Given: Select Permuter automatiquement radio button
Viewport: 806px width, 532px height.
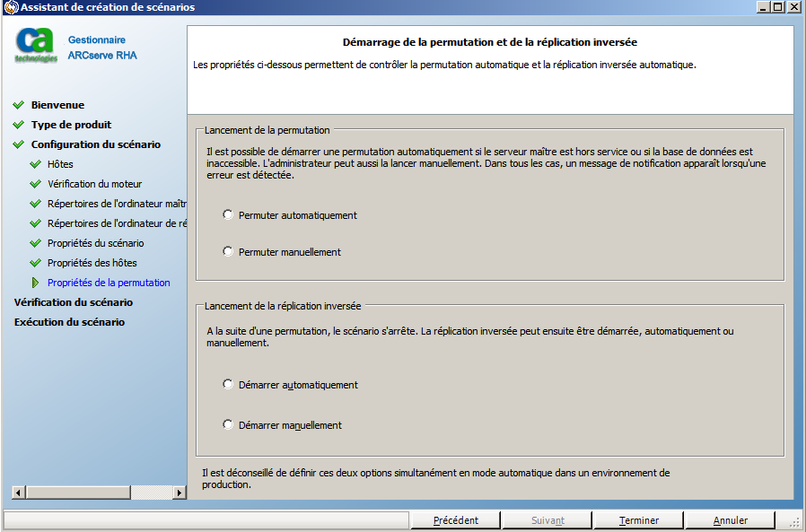Looking at the screenshot, I should 228,214.
